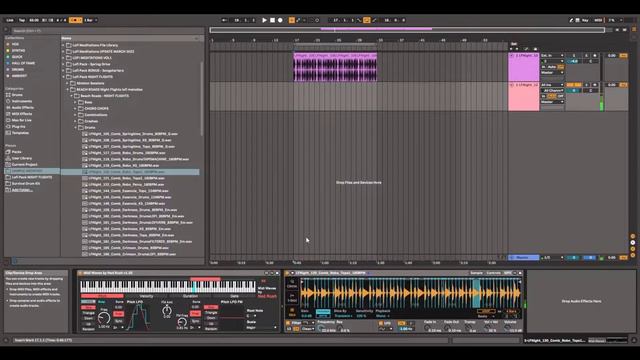Screen dimensions: 640x360
Task: Open Packs under Places
Action: tap(17, 152)
